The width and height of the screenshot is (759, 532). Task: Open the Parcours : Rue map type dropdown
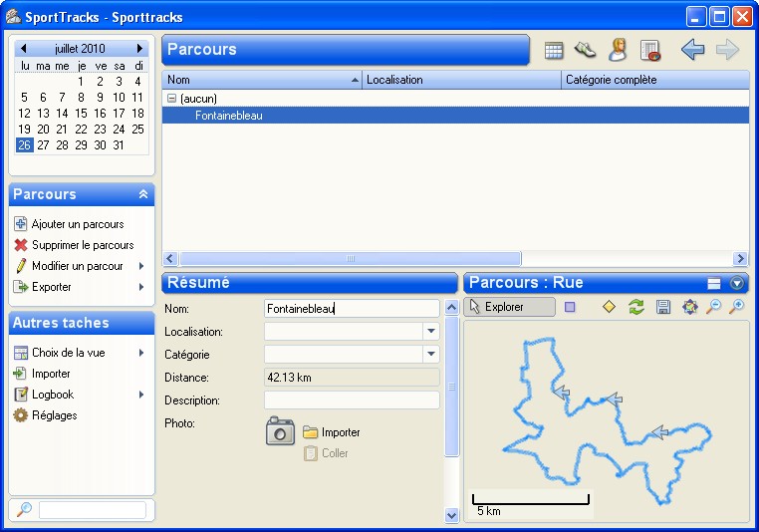click(737, 283)
